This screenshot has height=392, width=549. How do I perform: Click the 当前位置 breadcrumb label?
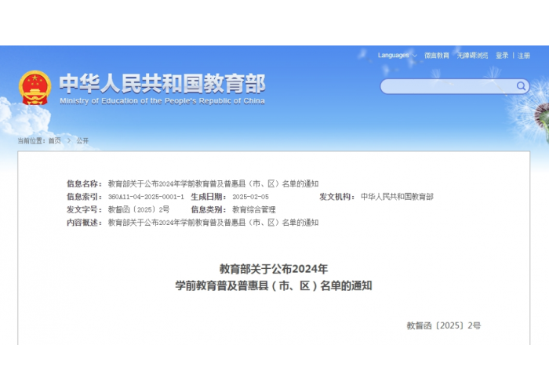coord(31,140)
